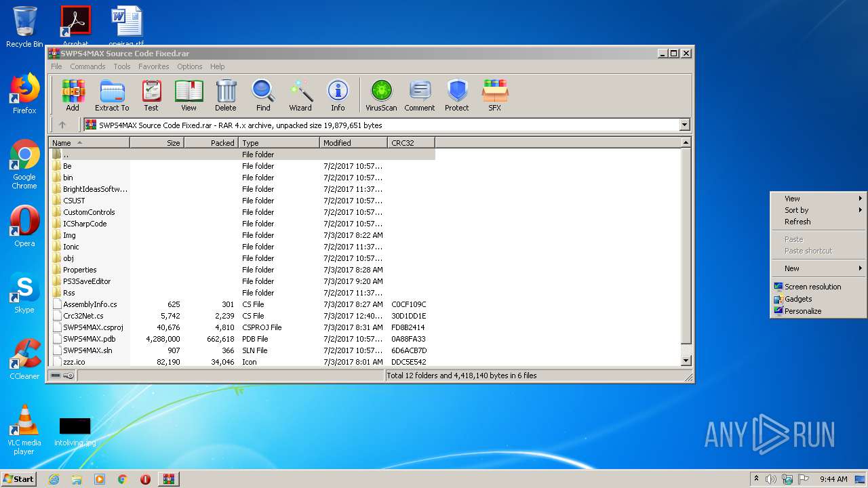Image resolution: width=868 pixels, height=488 pixels.
Task: Open Internet Explorer in taskbar
Action: click(54, 479)
